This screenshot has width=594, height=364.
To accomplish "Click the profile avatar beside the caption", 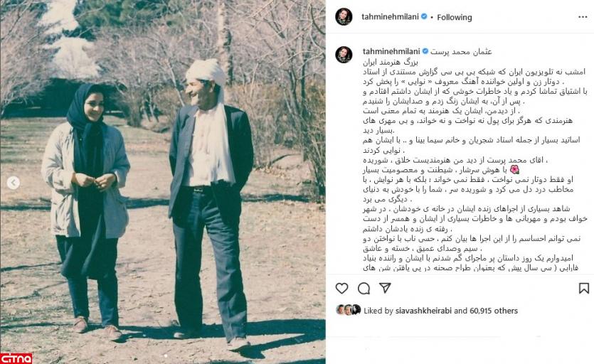I will pyautogui.click(x=344, y=55).
